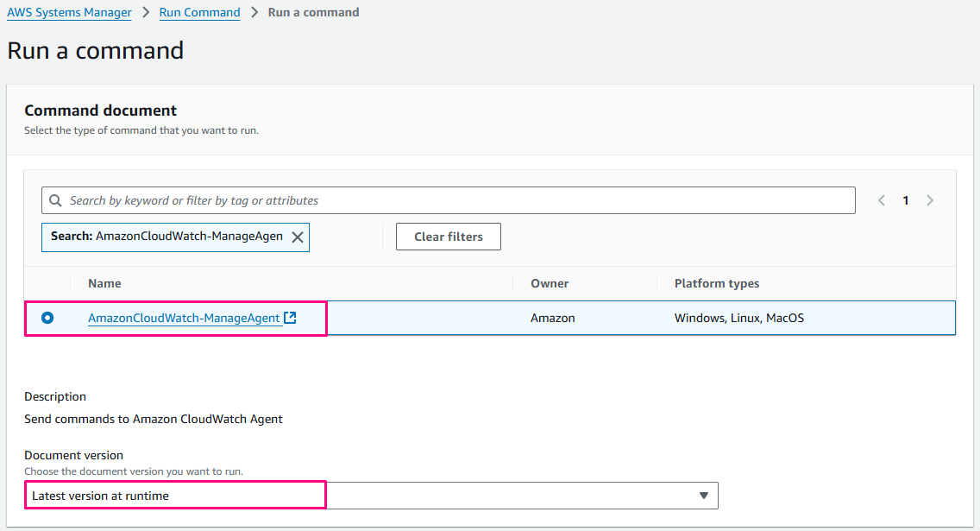980x531 pixels.
Task: Select the AmazonCloudWatch-ManageAgent radio button
Action: 47,318
